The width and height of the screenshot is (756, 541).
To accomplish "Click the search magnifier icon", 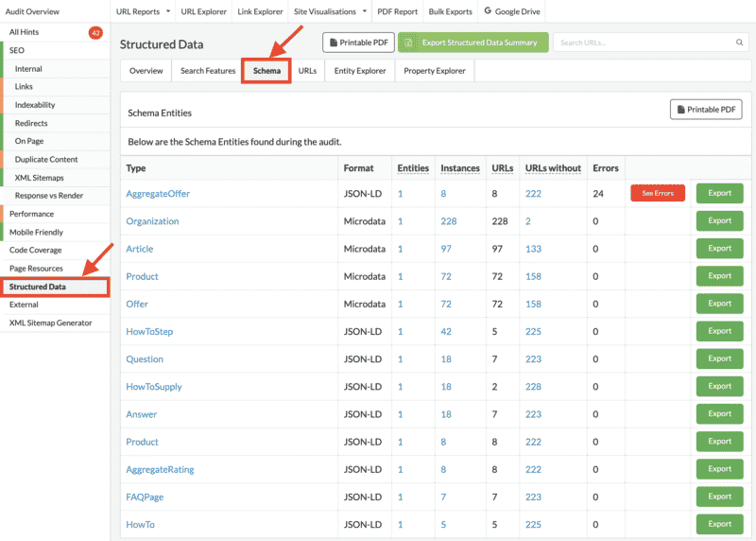I will coord(739,43).
